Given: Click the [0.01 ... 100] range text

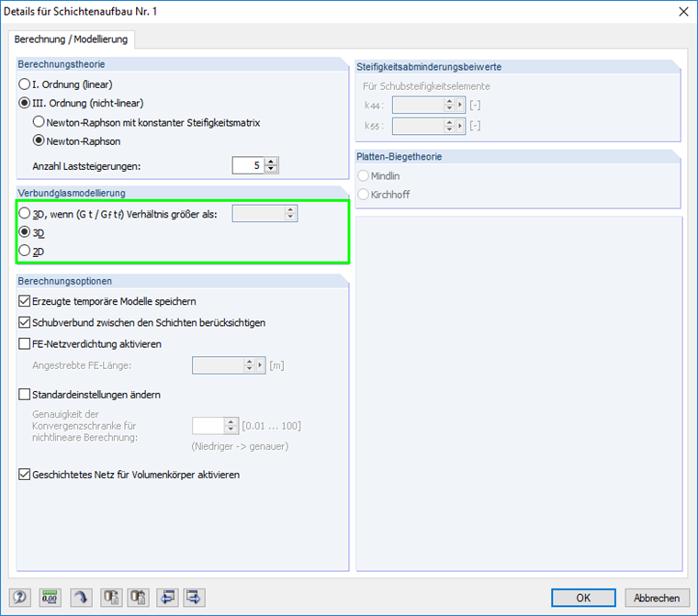Looking at the screenshot, I should click(x=272, y=426).
